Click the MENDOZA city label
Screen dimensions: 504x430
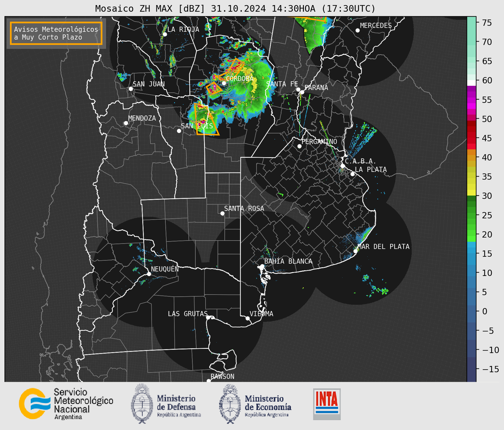pos(142,118)
